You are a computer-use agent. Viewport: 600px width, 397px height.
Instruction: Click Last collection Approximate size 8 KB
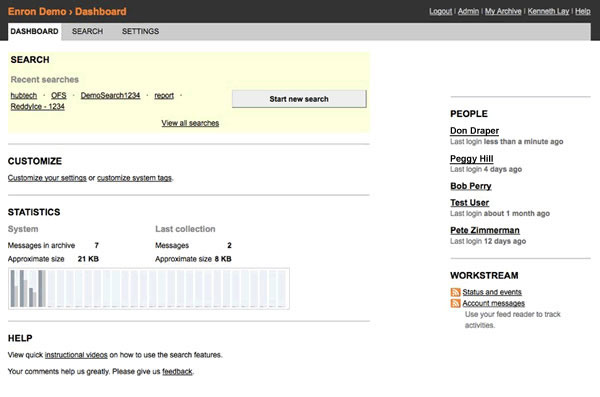coord(223,259)
